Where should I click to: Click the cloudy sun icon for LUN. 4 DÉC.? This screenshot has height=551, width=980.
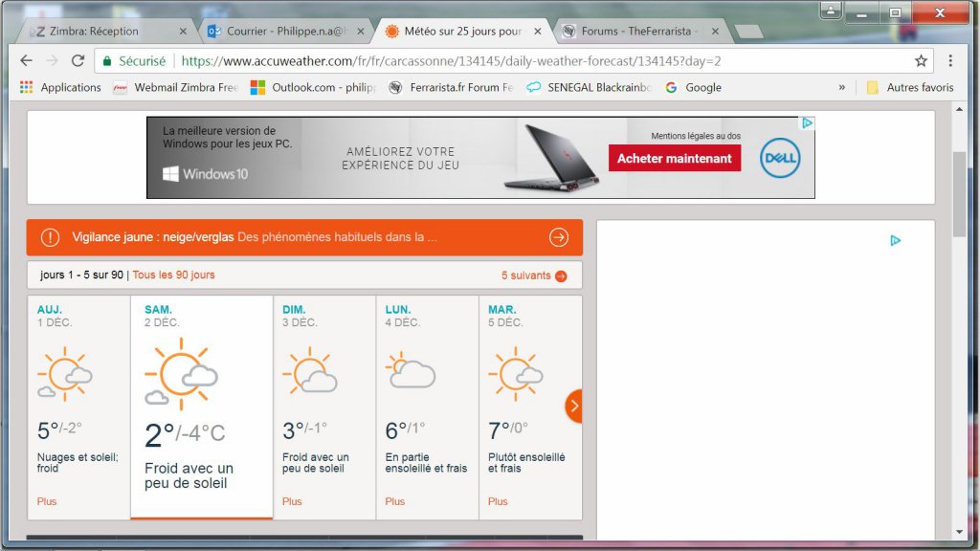(411, 370)
